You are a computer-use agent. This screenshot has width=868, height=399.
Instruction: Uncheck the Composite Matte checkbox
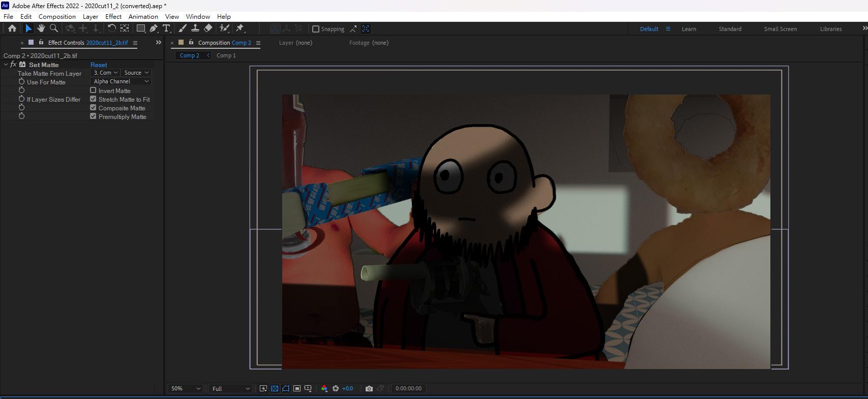93,108
